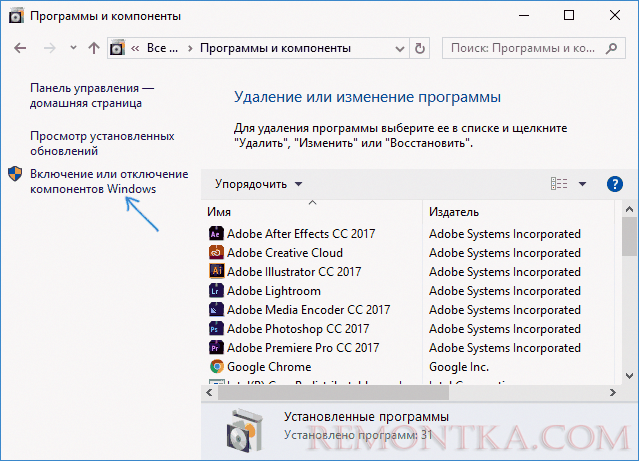Click the Adobe Illustrator icon
The height and width of the screenshot is (461, 639).
tap(216, 271)
